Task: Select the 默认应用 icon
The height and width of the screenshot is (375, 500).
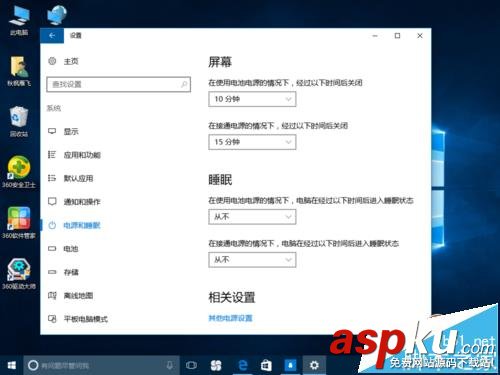Action: 52,178
